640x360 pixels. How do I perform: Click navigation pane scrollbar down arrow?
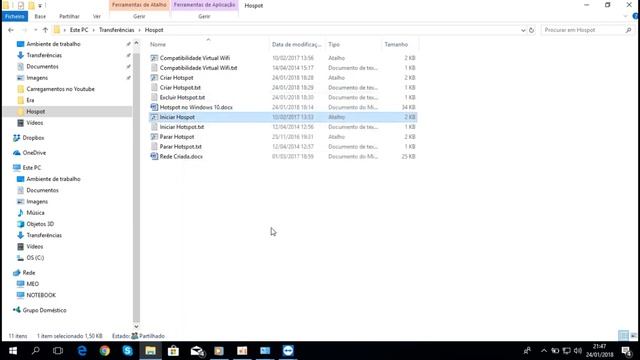pyautogui.click(x=136, y=327)
